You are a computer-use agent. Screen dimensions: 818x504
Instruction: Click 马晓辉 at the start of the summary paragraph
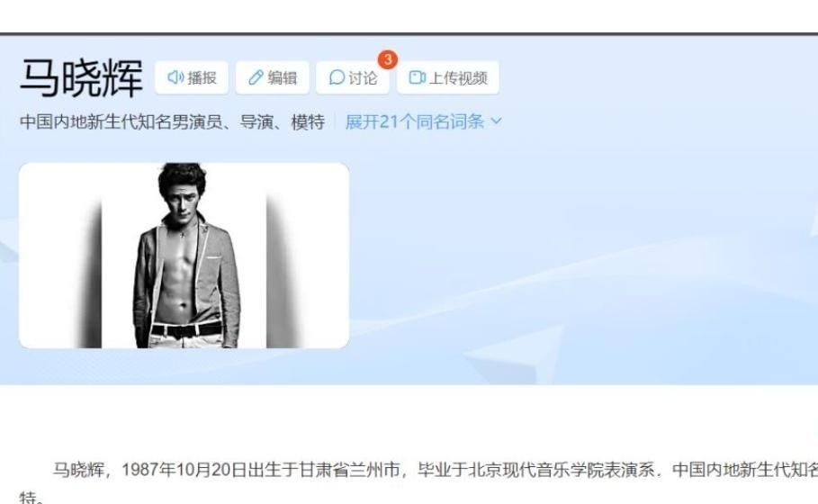point(79,470)
